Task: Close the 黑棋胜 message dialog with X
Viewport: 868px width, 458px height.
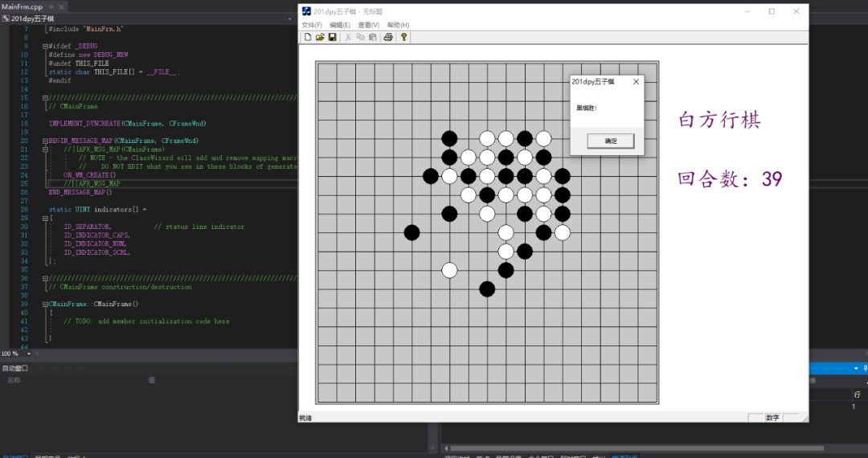Action: pyautogui.click(x=636, y=81)
